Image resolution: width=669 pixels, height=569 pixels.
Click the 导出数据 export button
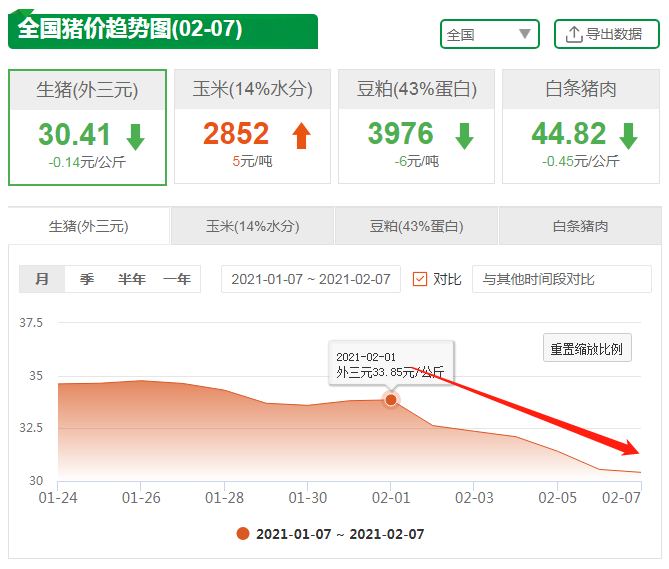coord(607,34)
